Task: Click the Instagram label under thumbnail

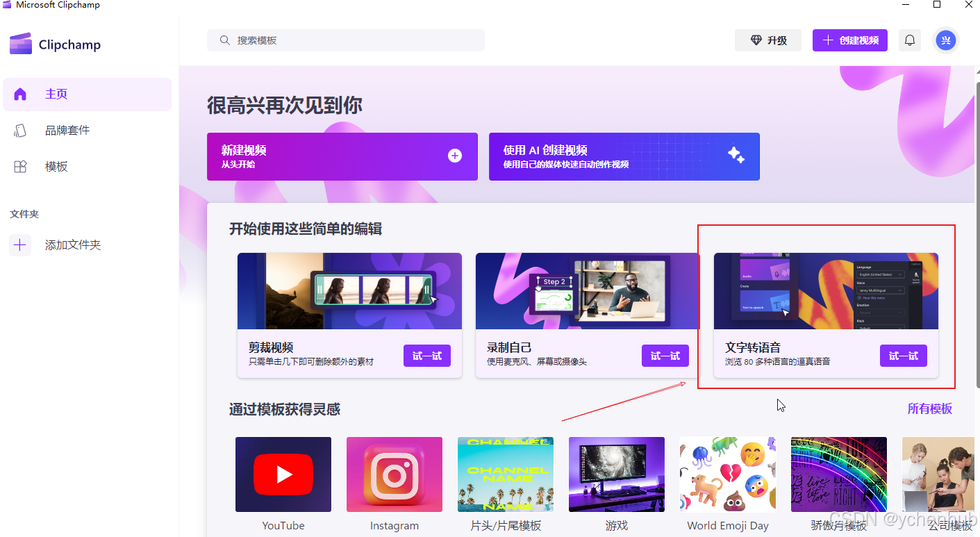Action: [x=395, y=525]
